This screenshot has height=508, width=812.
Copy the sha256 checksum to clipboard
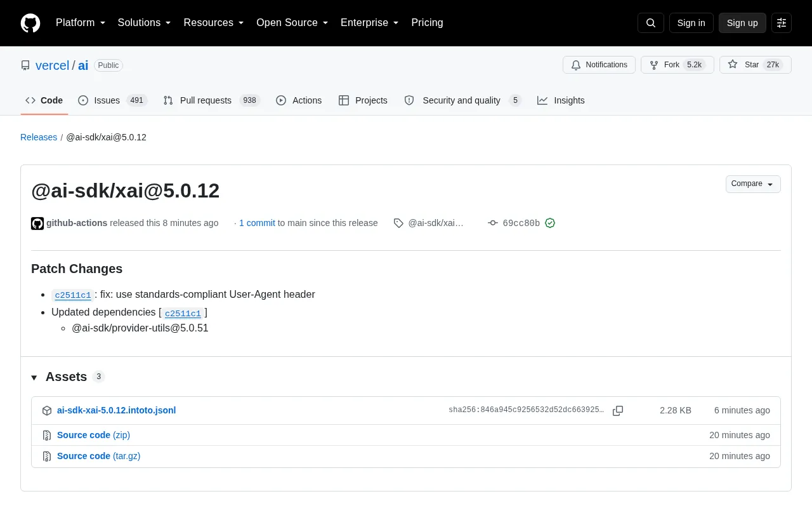point(618,411)
